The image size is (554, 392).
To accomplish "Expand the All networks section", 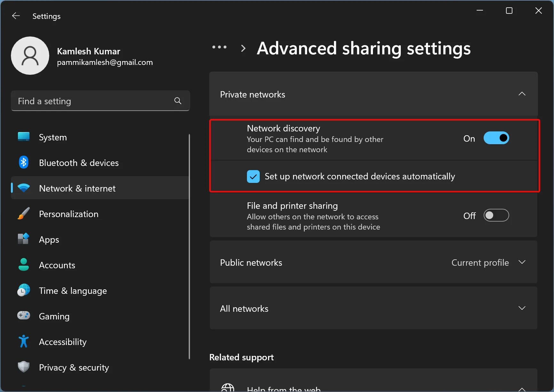I will click(522, 308).
